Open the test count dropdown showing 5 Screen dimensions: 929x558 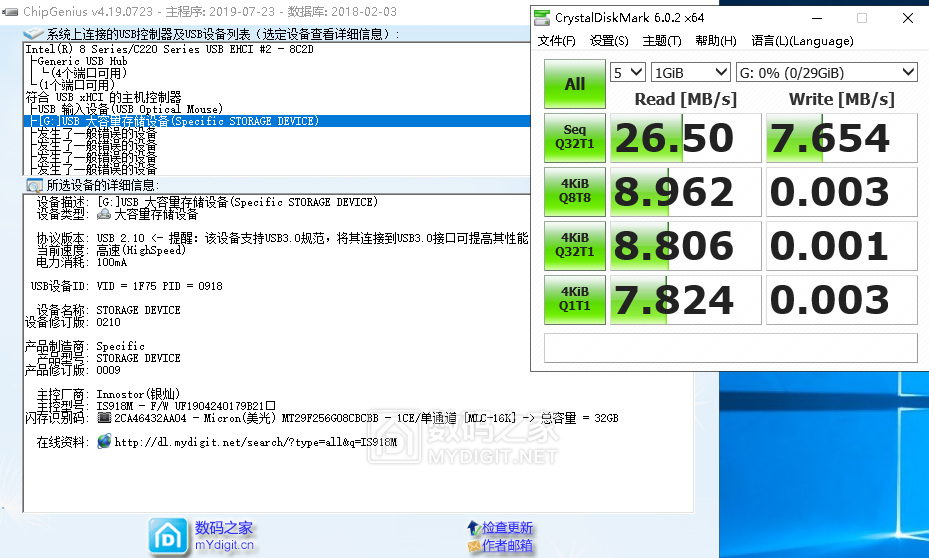(627, 73)
